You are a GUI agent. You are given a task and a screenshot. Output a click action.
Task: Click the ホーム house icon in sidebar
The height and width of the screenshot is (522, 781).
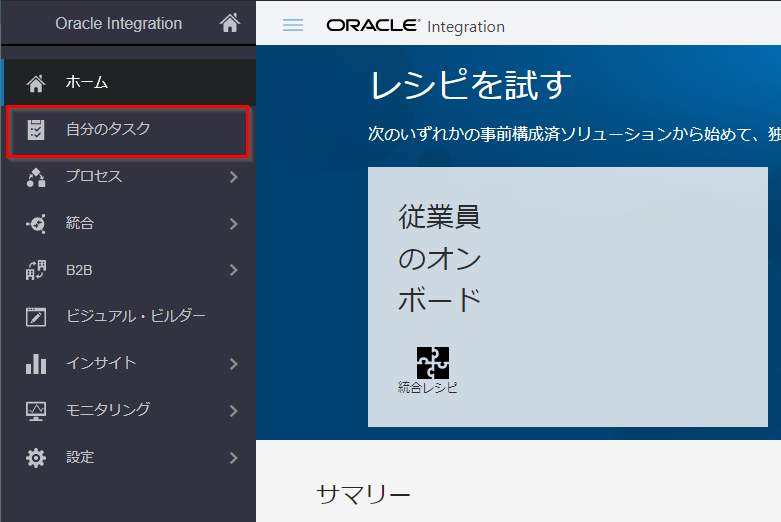point(36,83)
